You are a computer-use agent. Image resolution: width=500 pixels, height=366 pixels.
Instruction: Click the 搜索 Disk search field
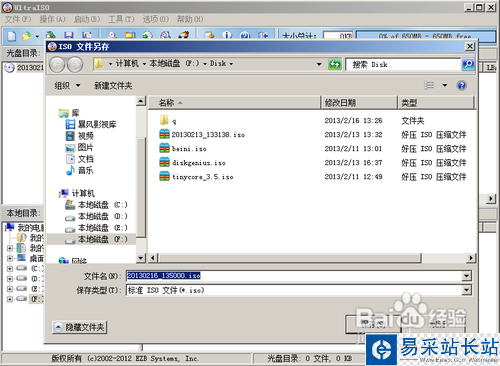click(x=404, y=64)
